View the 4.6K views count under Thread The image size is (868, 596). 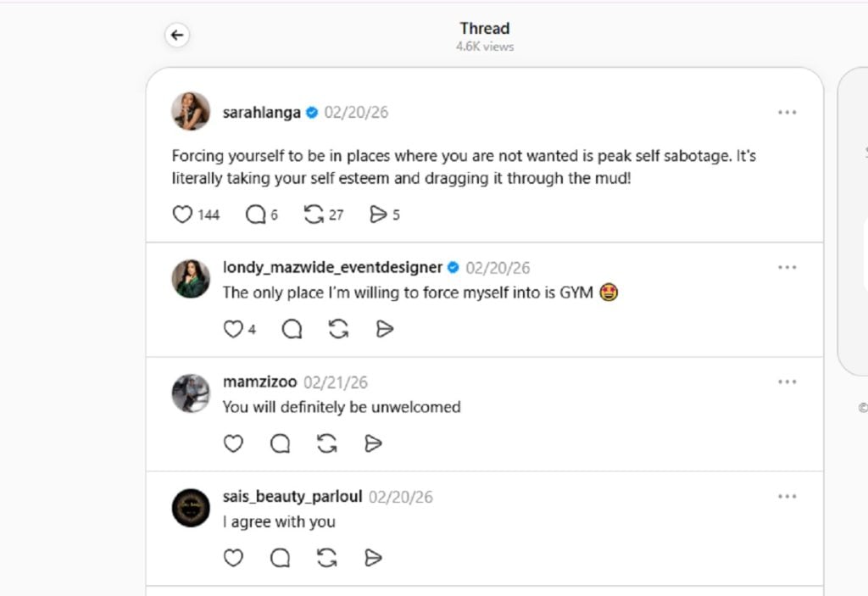pyautogui.click(x=484, y=47)
